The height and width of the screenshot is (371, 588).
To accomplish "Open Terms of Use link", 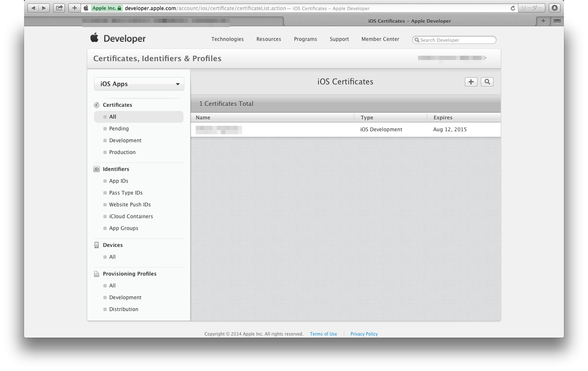I will 324,334.
